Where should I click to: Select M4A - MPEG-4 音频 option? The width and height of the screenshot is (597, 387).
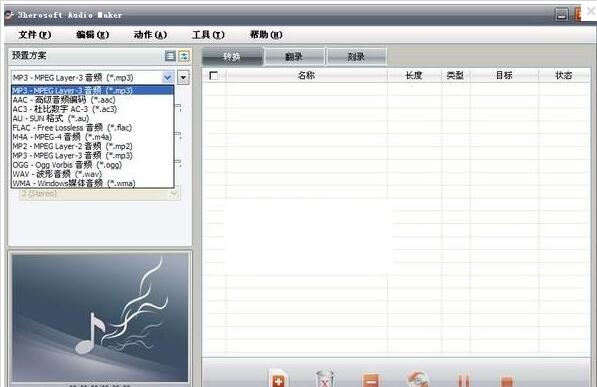(x=93, y=137)
